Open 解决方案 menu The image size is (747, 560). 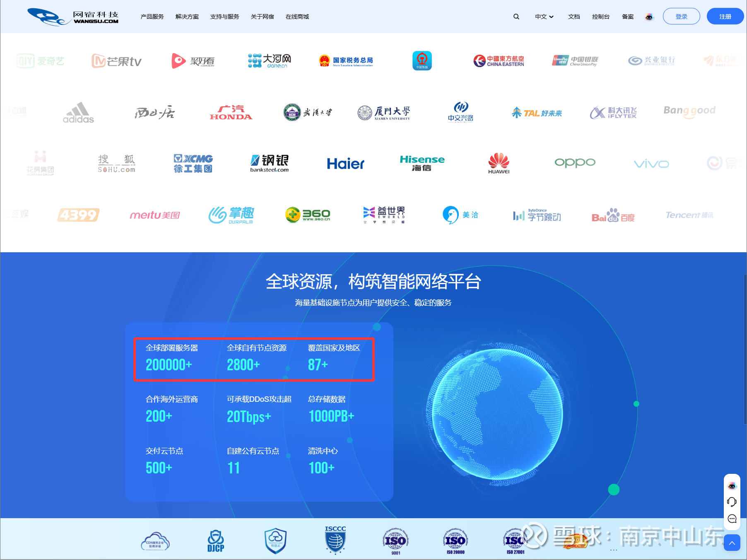pos(187,17)
